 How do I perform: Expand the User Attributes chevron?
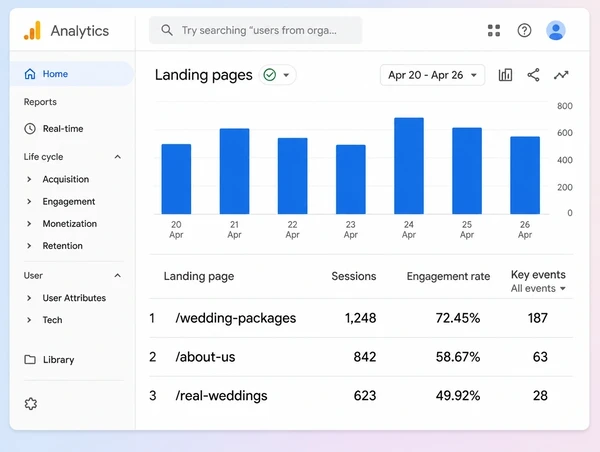coord(29,298)
